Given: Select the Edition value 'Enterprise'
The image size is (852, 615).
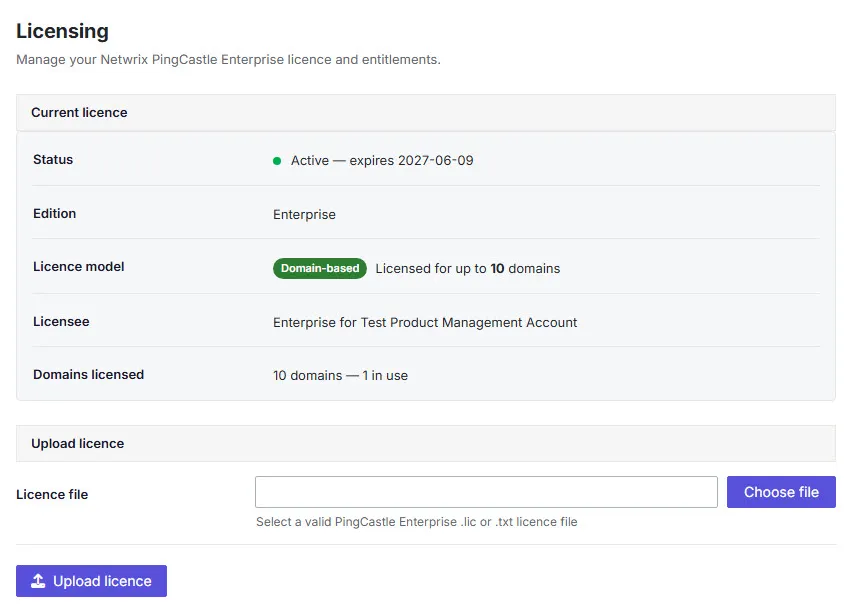Looking at the screenshot, I should [x=304, y=215].
